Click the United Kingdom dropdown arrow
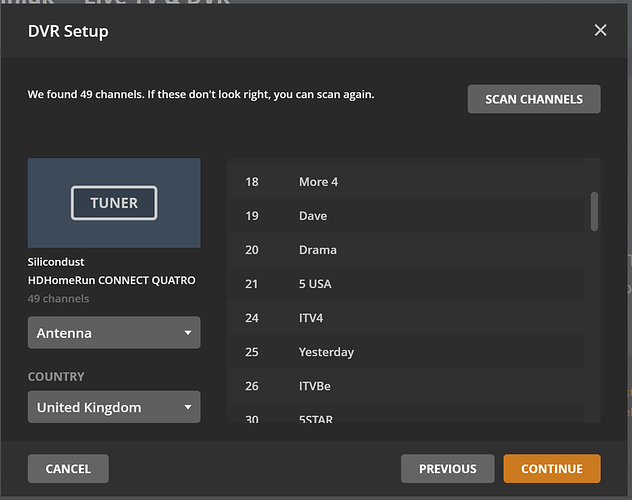 point(188,407)
